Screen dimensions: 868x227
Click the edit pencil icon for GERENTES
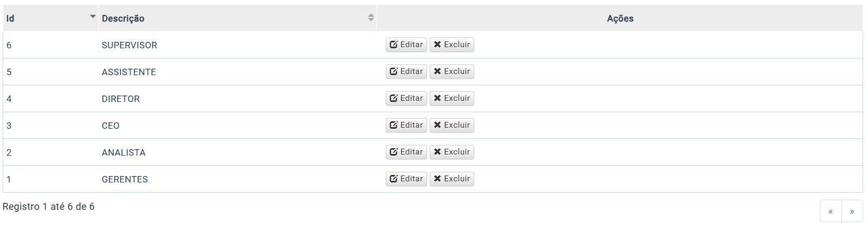point(394,179)
